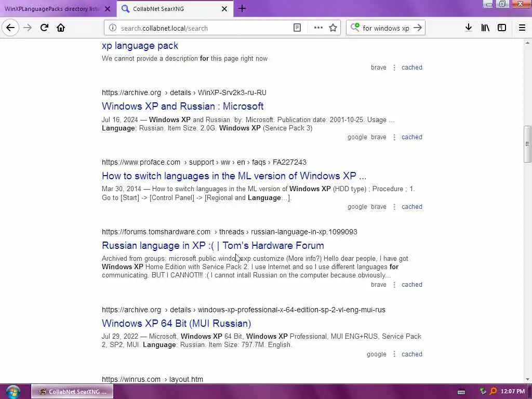Click the scrollbar up arrow
Image resolution: width=532 pixels, height=399 pixels.
tap(527, 43)
